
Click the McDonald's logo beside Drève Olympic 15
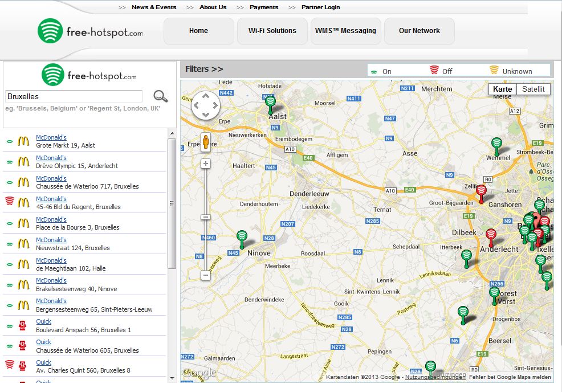pyautogui.click(x=24, y=162)
